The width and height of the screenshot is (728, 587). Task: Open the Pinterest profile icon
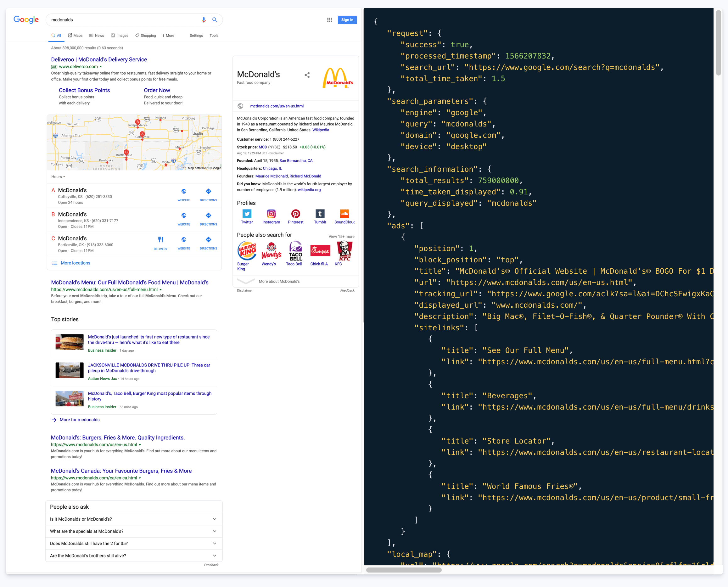295,214
